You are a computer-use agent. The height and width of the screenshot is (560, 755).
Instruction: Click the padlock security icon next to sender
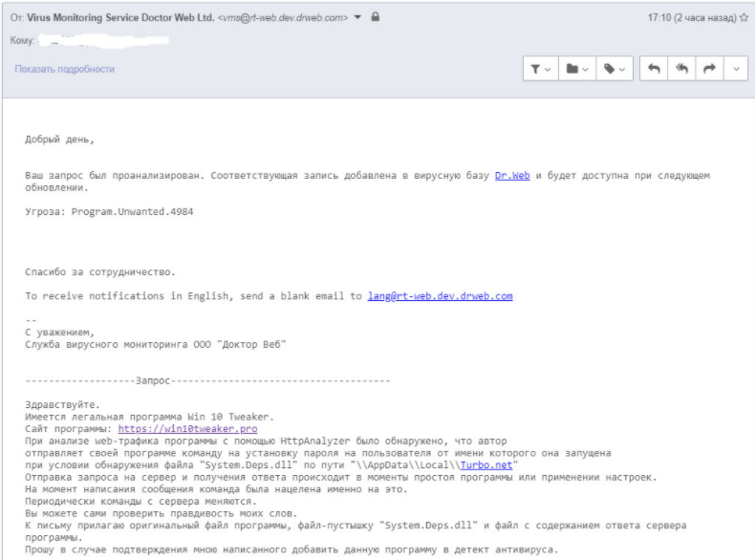tap(376, 17)
